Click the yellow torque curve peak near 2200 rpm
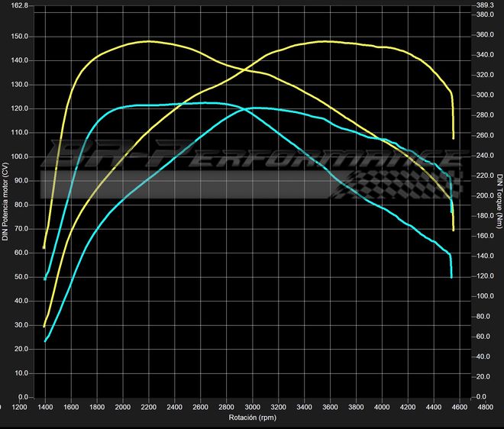The width and height of the screenshot is (504, 429). click(148, 41)
